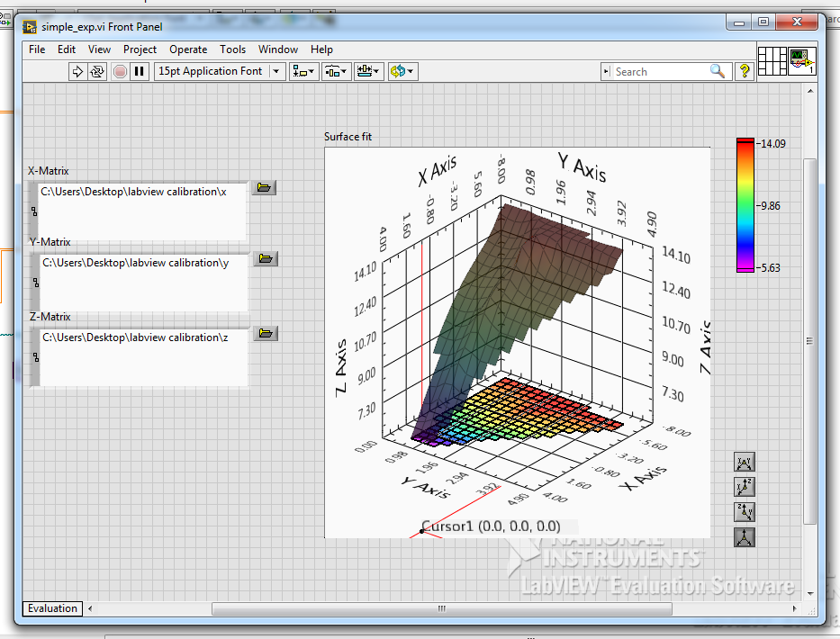Open Z-Matrix folder browse button
Viewport: 840px width, 639px height.
[x=264, y=334]
